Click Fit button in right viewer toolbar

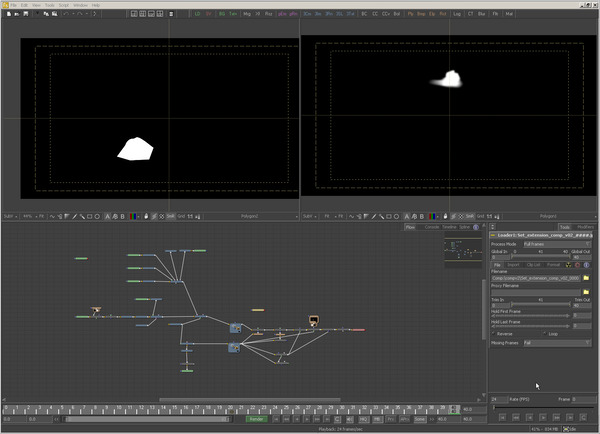point(341,217)
